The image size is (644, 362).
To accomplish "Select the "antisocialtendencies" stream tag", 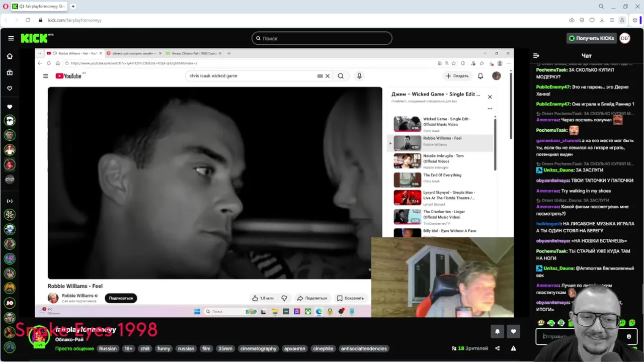I will (364, 348).
